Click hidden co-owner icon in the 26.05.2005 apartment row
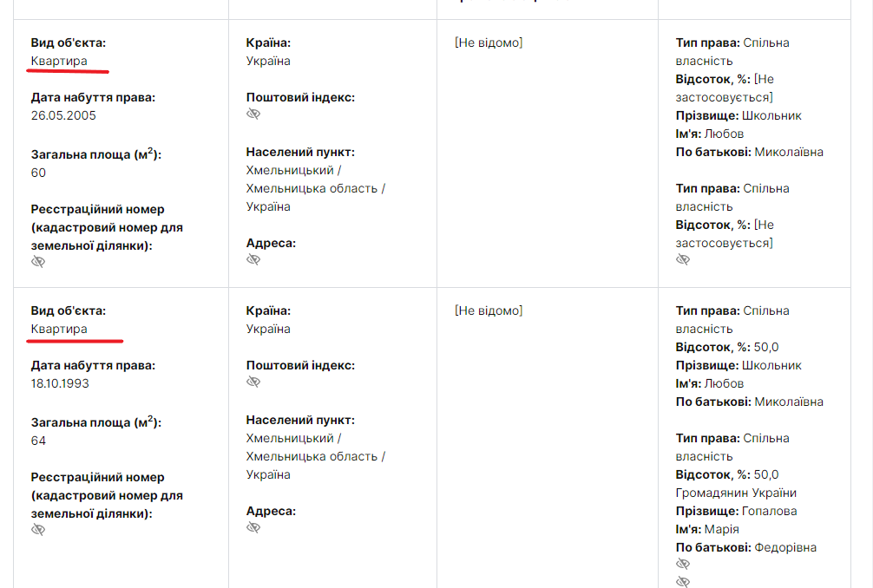Viewport: 873px width, 588px height. point(683,259)
